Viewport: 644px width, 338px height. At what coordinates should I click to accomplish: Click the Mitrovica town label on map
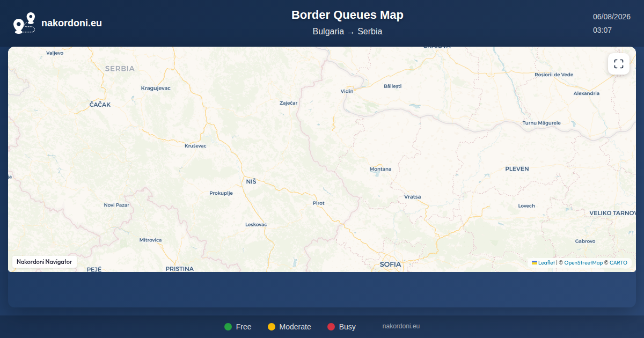coord(150,240)
